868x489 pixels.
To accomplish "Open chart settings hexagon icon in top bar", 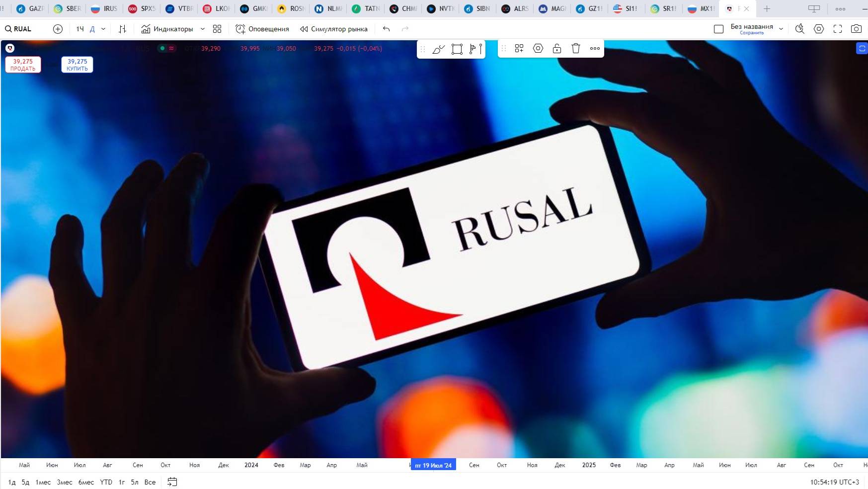I will coord(819,29).
